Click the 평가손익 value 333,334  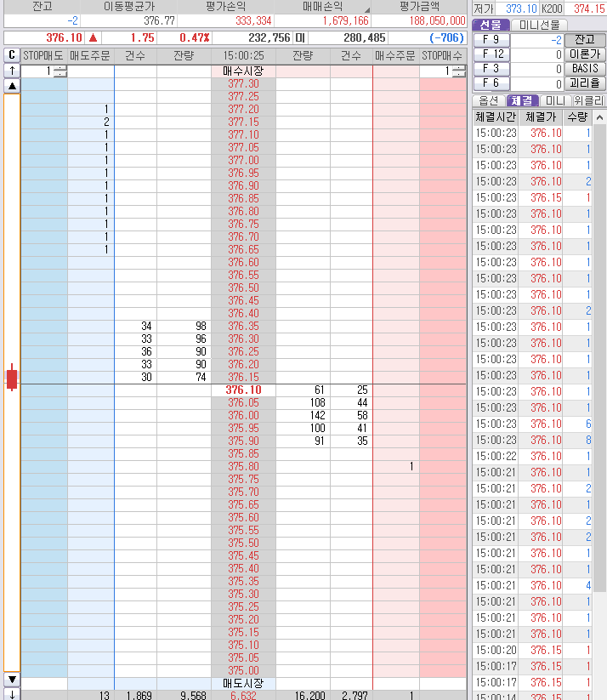pyautogui.click(x=253, y=21)
